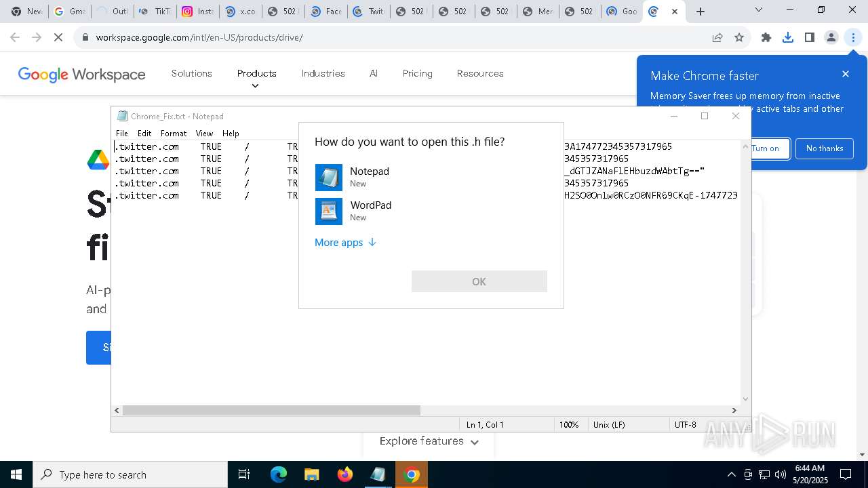Click UTF-8 encoding in status bar
Image resolution: width=868 pixels, height=488 pixels.
point(686,425)
